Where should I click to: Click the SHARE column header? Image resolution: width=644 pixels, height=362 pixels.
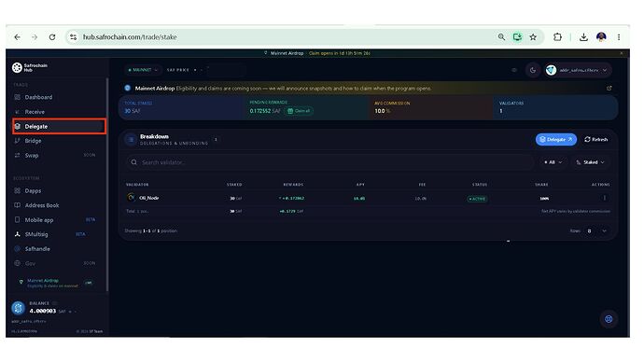point(541,185)
